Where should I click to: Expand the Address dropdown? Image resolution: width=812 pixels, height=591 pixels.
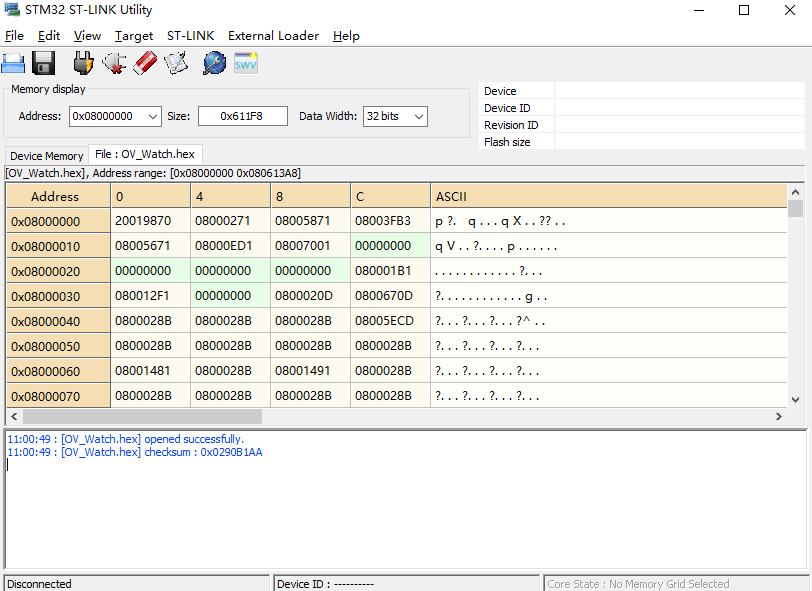tap(153, 117)
